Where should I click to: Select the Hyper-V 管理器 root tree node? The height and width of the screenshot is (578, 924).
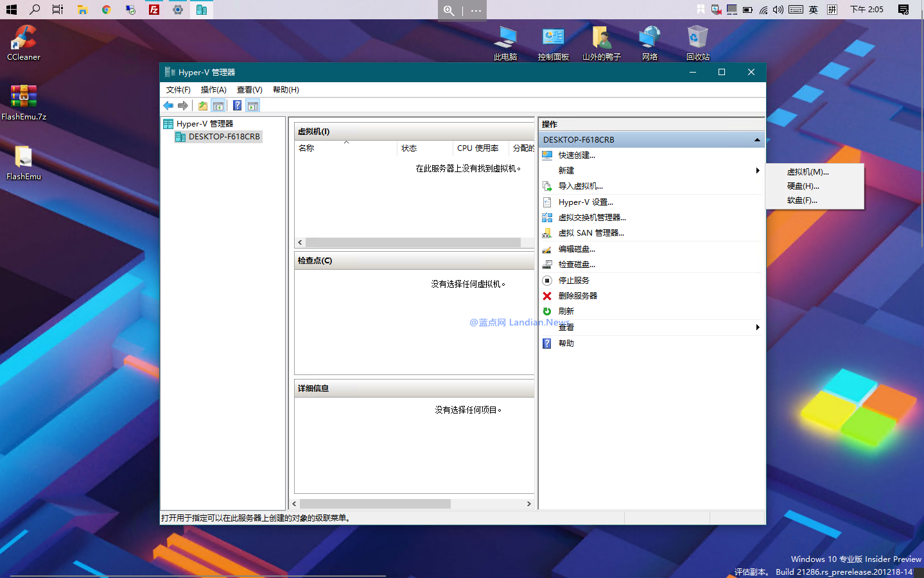tap(205, 124)
